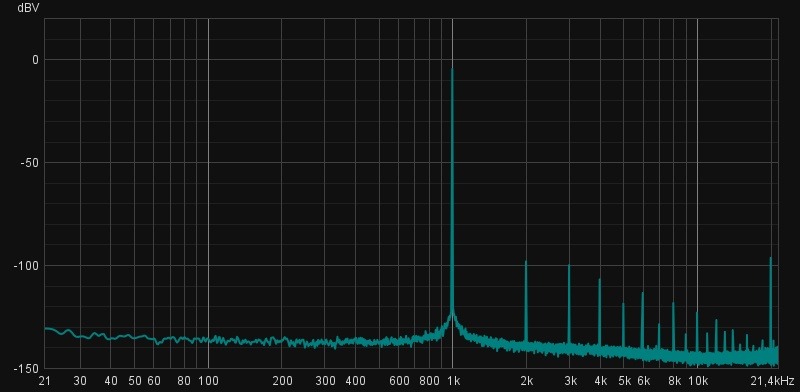Click the 80 frequency axis label

184,381
